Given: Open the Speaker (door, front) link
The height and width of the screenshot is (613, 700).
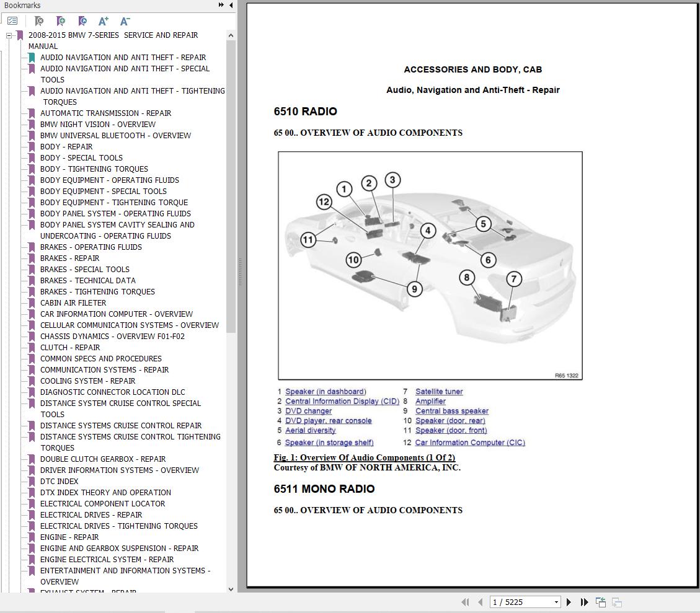Looking at the screenshot, I should tap(451, 431).
